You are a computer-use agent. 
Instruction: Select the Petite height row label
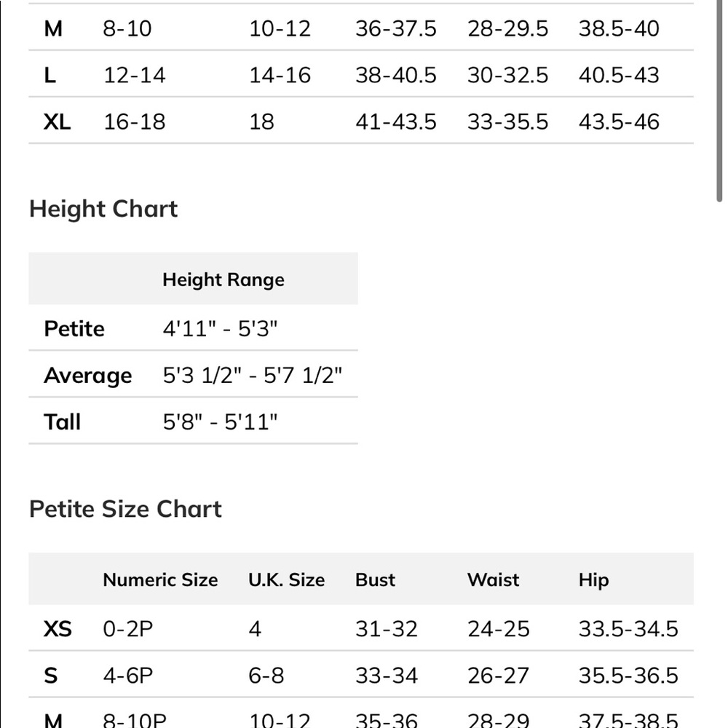click(74, 329)
